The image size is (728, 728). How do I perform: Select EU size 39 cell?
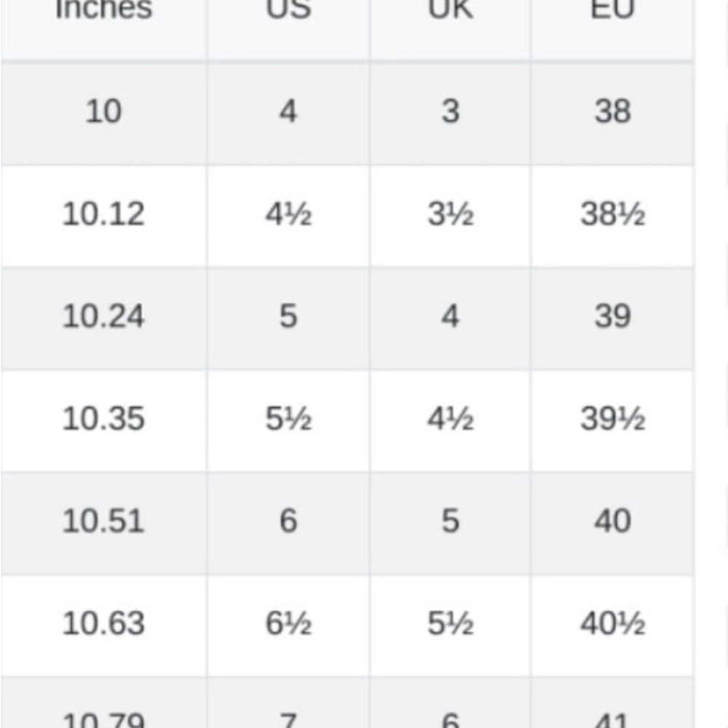click(612, 317)
